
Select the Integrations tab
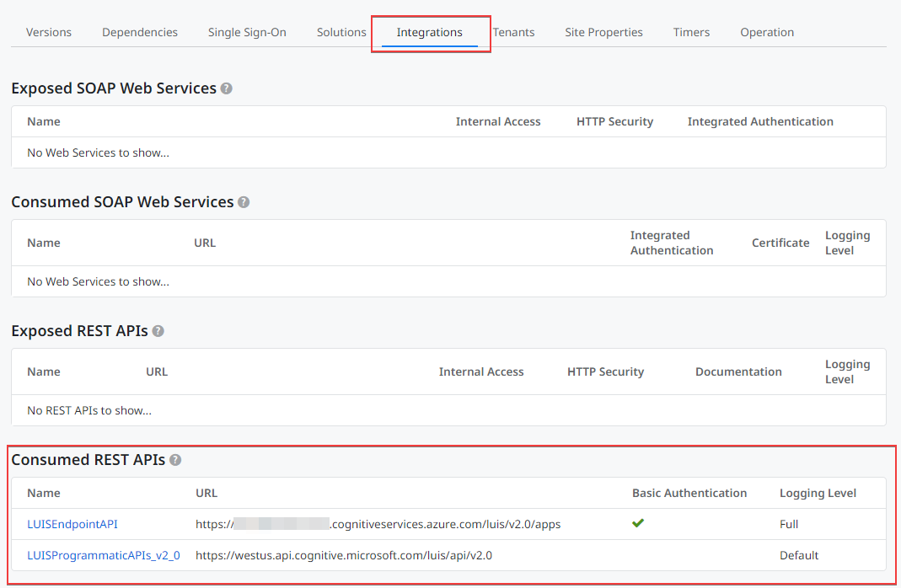(x=430, y=32)
